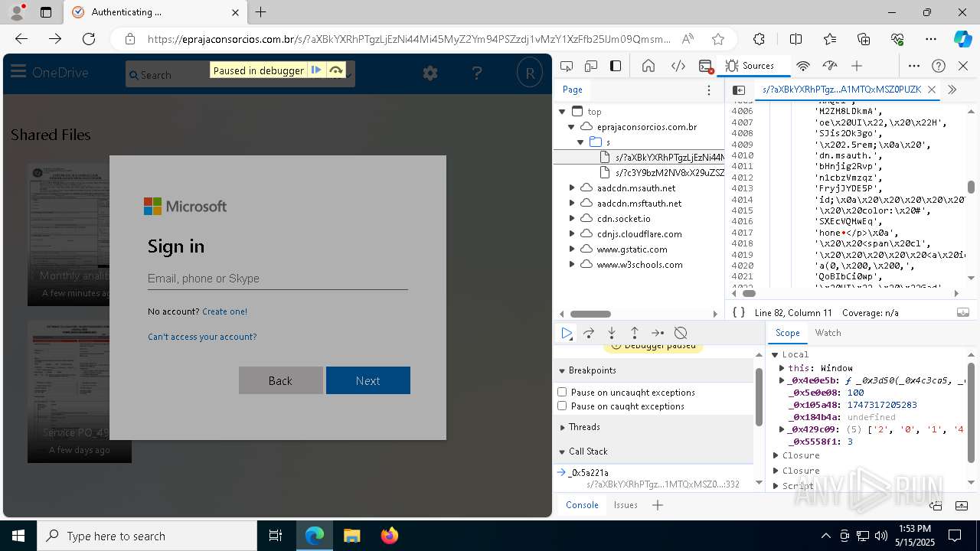Toggle DevTools activity bar dock icon
This screenshot has width=980, height=551.
(616, 67)
